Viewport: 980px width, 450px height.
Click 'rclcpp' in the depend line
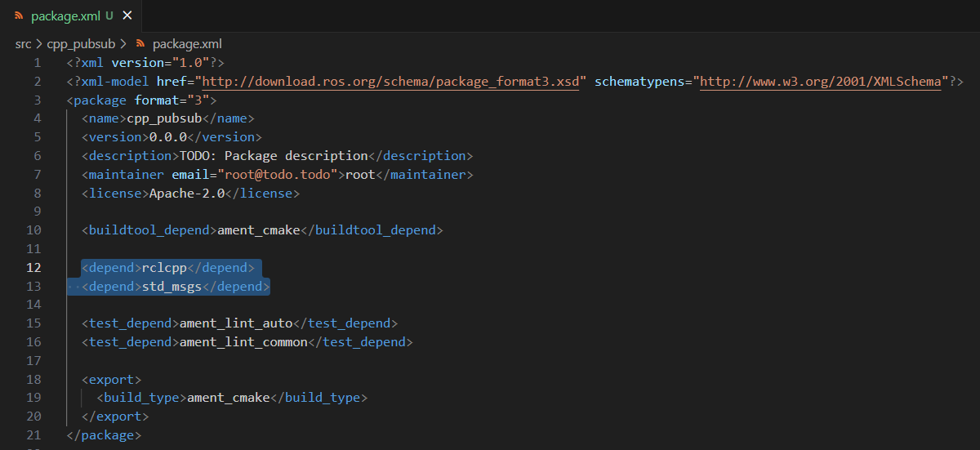click(163, 268)
